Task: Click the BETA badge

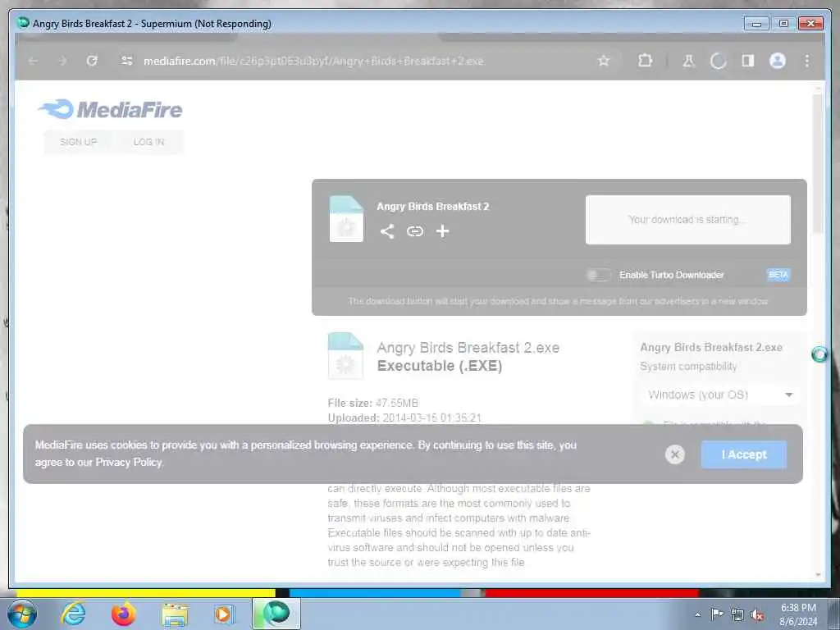Action: click(778, 275)
